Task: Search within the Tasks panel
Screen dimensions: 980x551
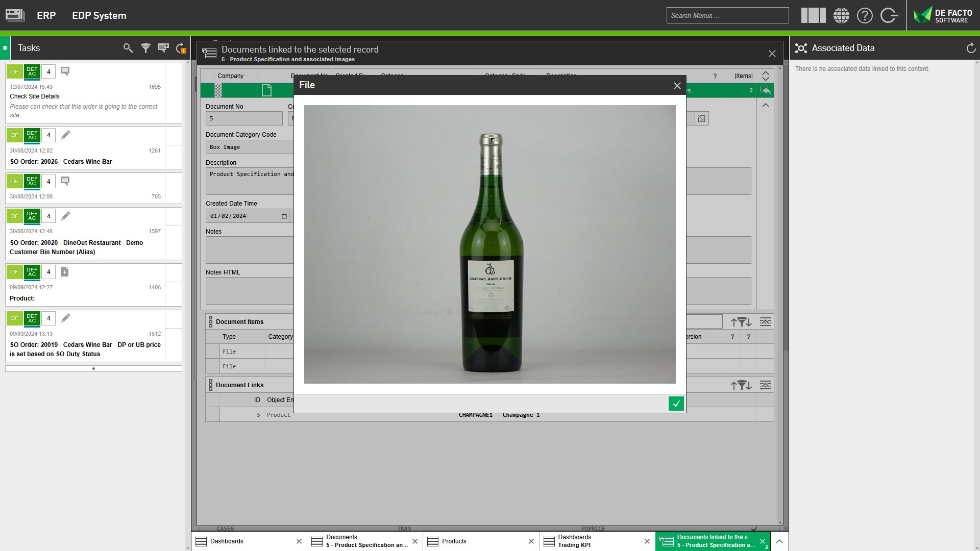Action: coord(128,47)
